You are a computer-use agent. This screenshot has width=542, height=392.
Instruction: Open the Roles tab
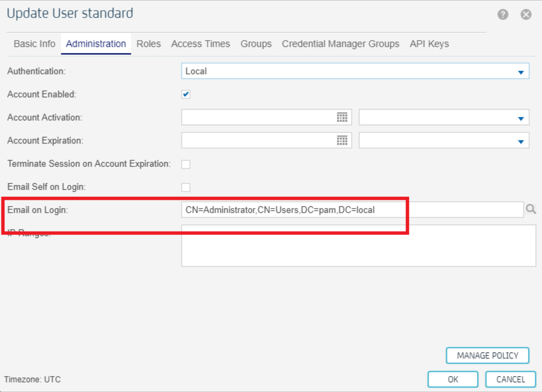pos(148,44)
